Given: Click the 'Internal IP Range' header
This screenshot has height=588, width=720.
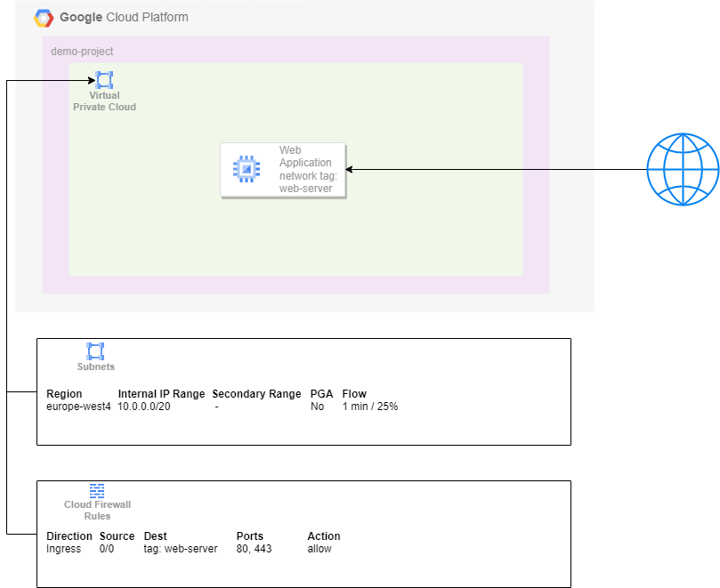Looking at the screenshot, I should tap(161, 394).
